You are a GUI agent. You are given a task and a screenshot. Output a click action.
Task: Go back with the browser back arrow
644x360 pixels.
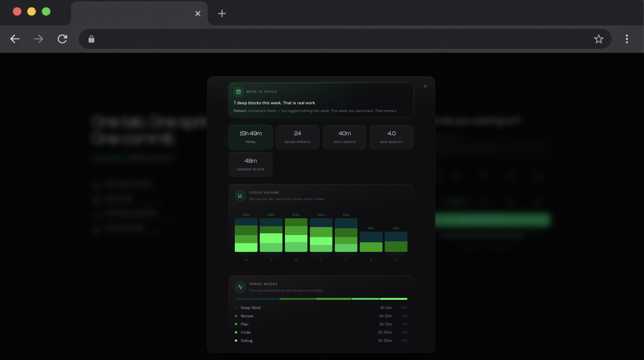[x=15, y=39]
